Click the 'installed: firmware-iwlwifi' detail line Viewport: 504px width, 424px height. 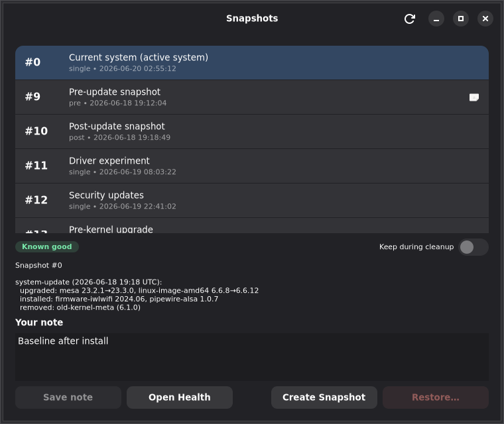click(x=119, y=299)
